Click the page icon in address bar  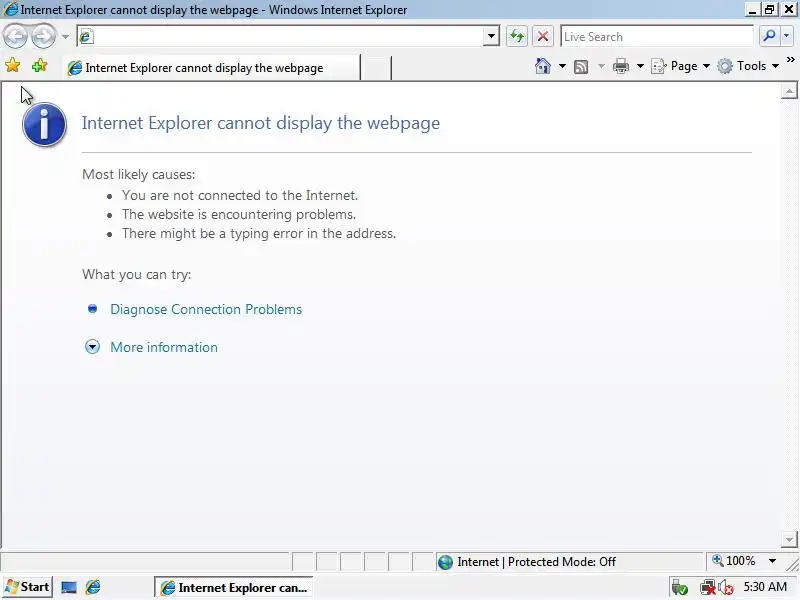86,37
